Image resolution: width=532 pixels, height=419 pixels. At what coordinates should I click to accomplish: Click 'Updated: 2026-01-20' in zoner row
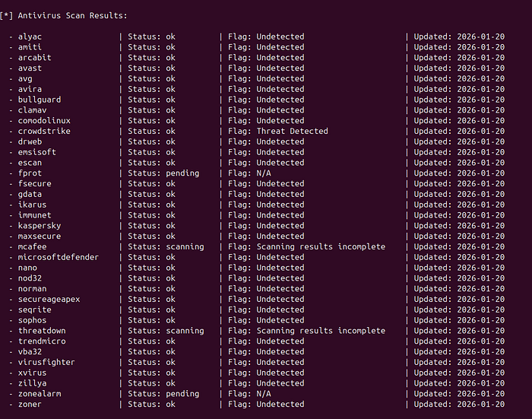pos(459,405)
